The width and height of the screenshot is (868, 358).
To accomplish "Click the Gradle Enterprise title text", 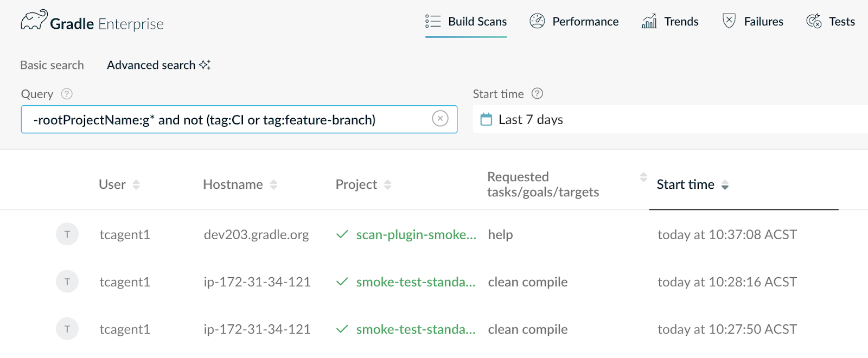I will pos(107,24).
